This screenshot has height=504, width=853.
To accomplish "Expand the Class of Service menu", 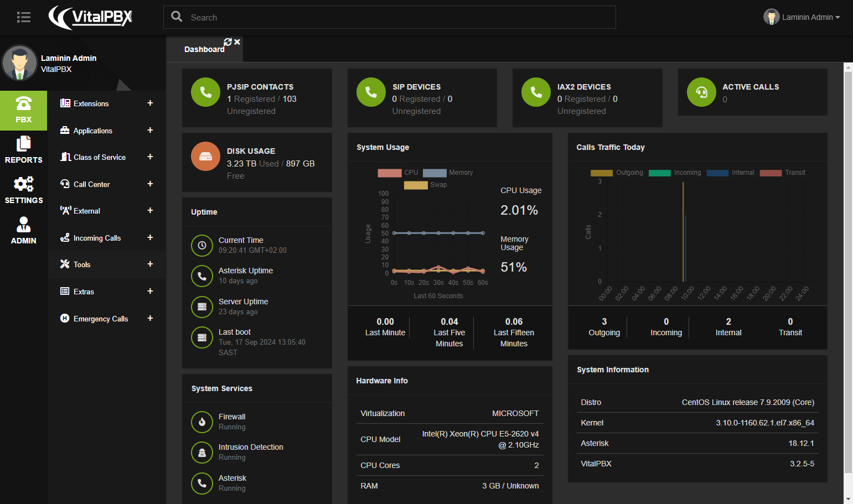I will coord(150,157).
